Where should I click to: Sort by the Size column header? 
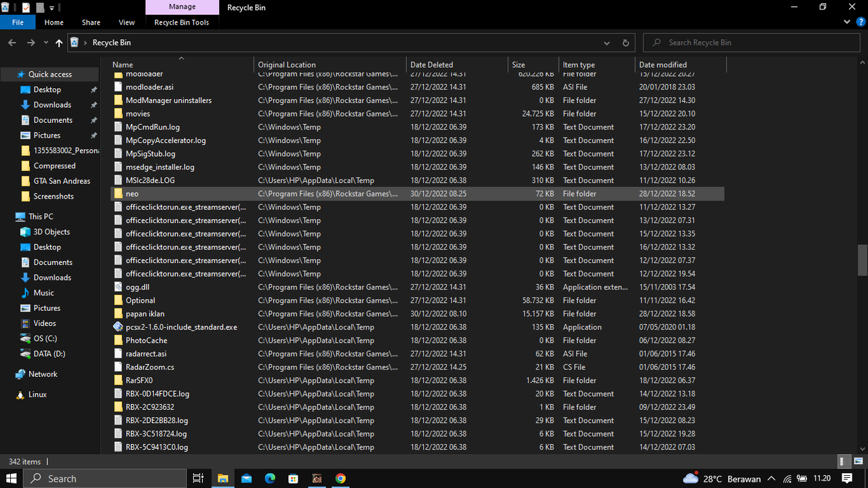(x=533, y=65)
